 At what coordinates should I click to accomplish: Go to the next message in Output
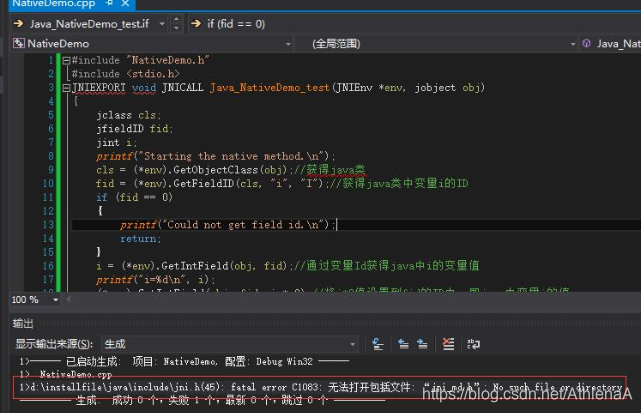[422, 344]
